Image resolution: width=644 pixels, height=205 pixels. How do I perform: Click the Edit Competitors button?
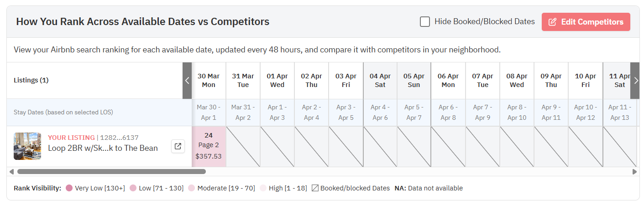586,22
